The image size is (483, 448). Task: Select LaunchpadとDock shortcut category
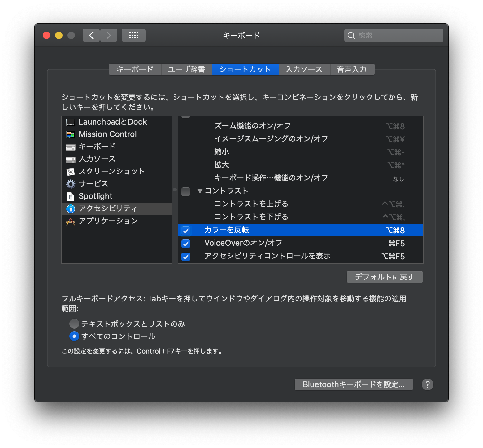pyautogui.click(x=112, y=122)
